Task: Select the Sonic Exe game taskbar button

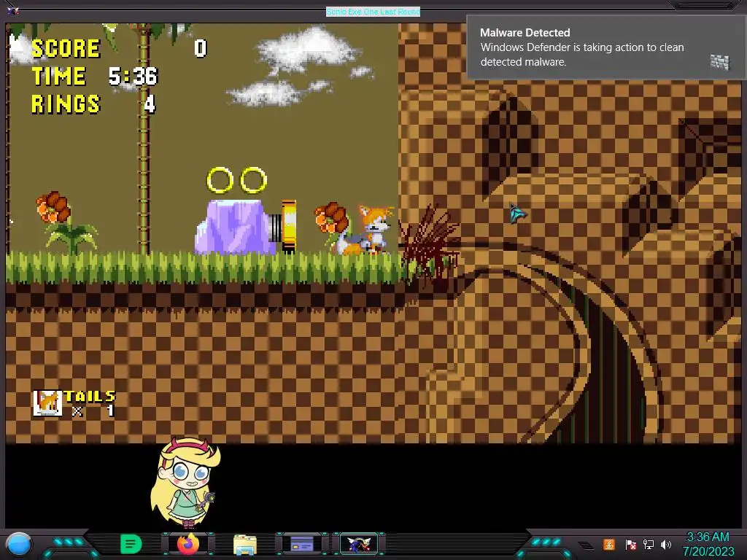Action: pyautogui.click(x=359, y=544)
